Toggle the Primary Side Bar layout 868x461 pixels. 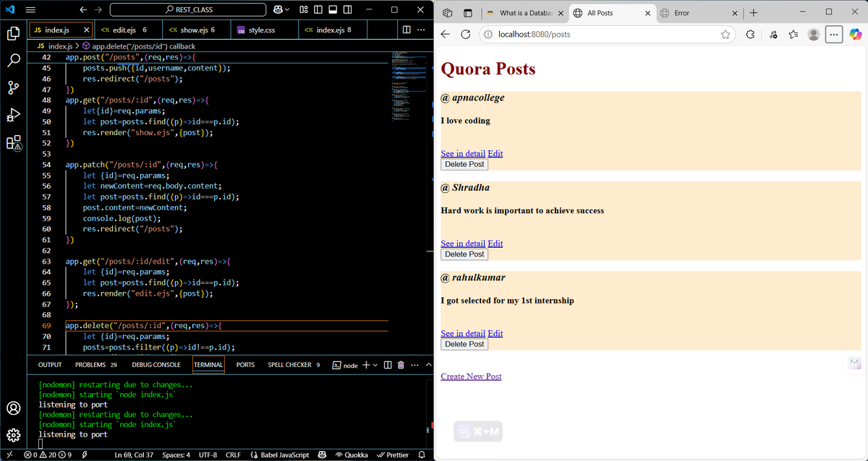(x=318, y=10)
